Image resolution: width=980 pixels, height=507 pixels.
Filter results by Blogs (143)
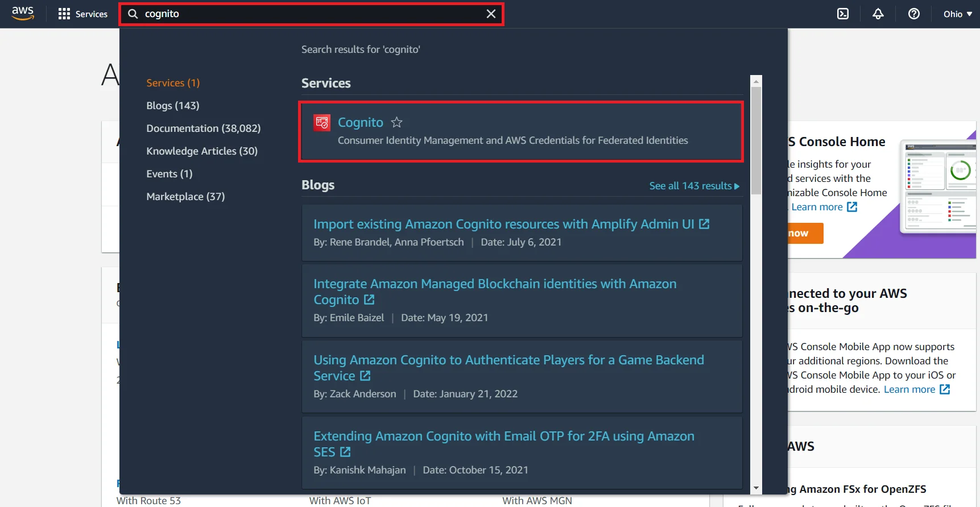pos(173,106)
